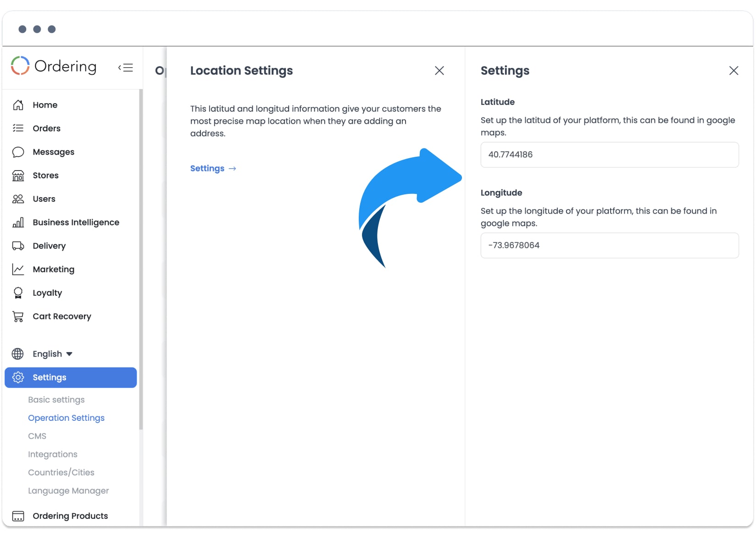The height and width of the screenshot is (534, 756).
Task: Click the Home house icon
Action: pos(18,105)
